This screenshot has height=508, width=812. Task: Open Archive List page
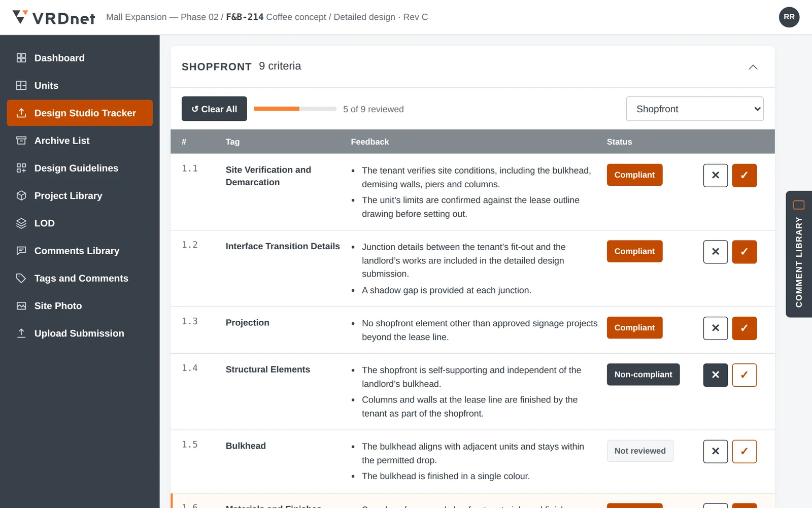click(80, 141)
